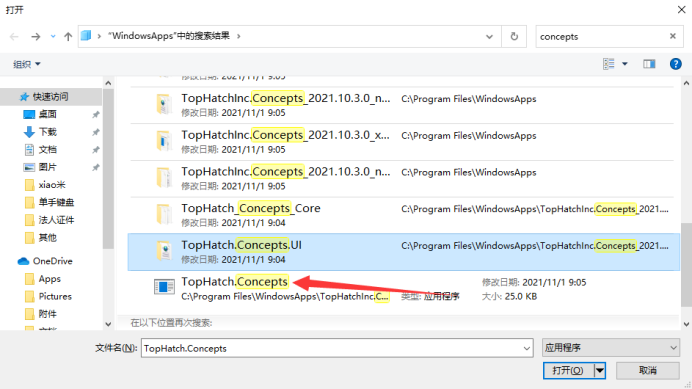Open the help button
Viewport: 692px width, 389px height.
(x=675, y=64)
